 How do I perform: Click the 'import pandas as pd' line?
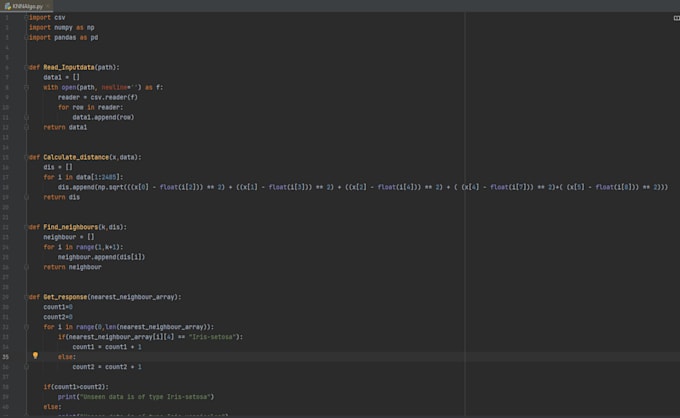click(63, 38)
